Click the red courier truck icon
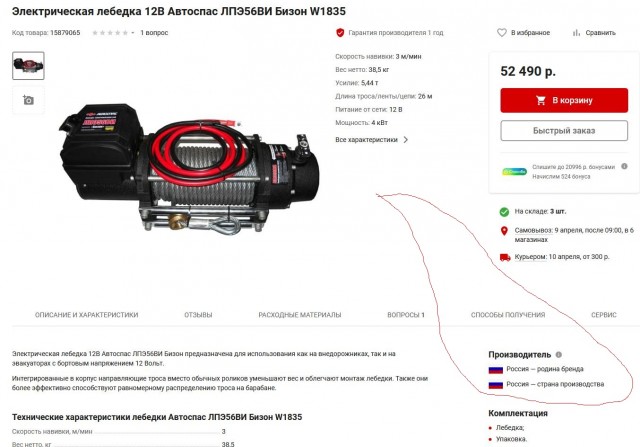 (505, 257)
